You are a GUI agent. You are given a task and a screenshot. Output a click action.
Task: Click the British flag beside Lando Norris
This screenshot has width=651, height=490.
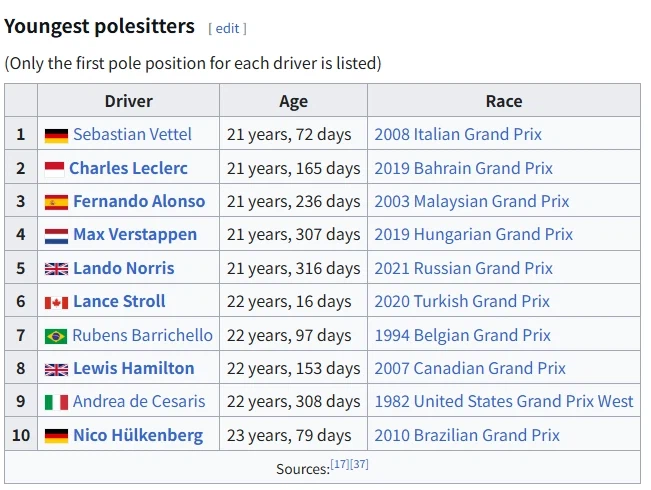56,269
